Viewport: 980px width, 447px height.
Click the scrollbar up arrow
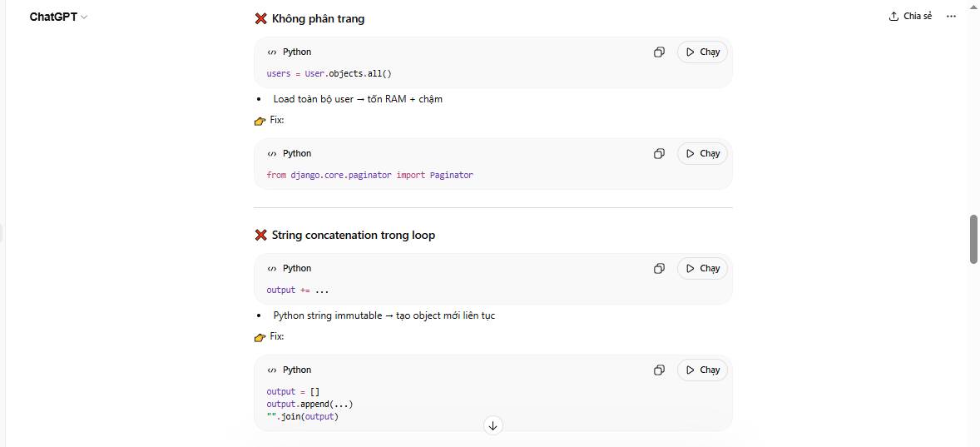tap(973, 7)
